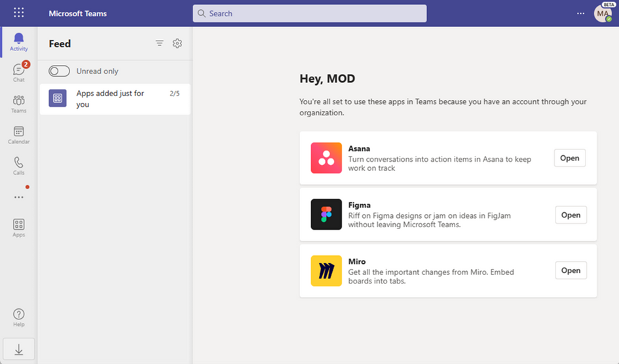Open the Apps store icon
This screenshot has height=364, width=619.
[x=19, y=228]
